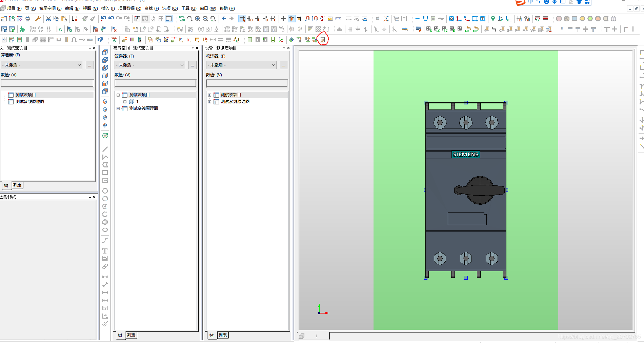Click the print icon in top toolbar
Viewport: 644px width, 343px height.
click(27, 19)
